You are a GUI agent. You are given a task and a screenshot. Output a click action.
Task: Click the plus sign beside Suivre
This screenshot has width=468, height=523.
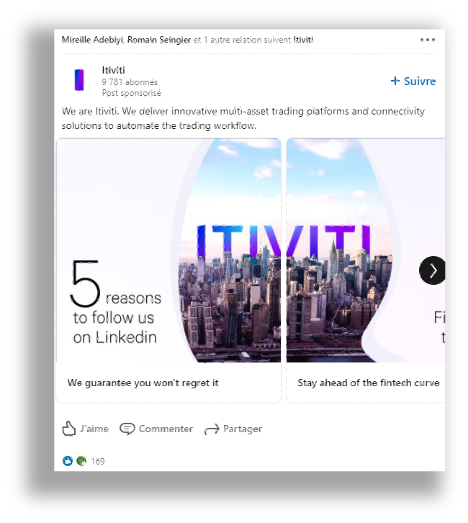(x=395, y=81)
